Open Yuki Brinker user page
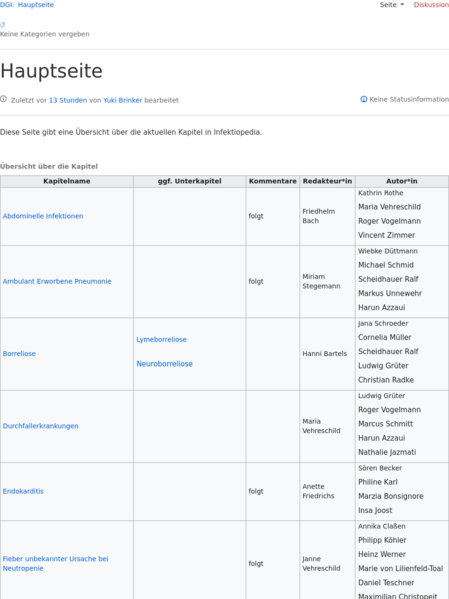This screenshot has width=449, height=599. click(x=123, y=100)
